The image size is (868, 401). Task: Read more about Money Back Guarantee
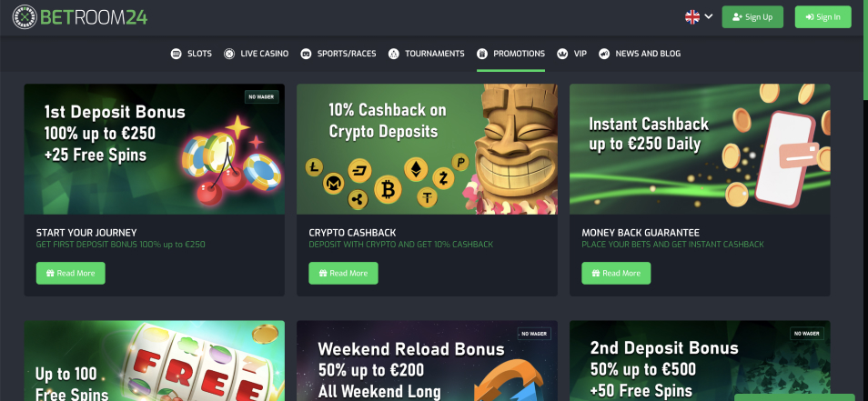(x=616, y=273)
